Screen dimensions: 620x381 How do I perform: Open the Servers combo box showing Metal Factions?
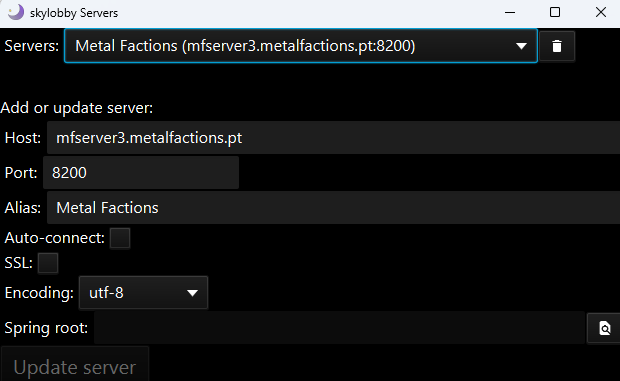tap(301, 46)
